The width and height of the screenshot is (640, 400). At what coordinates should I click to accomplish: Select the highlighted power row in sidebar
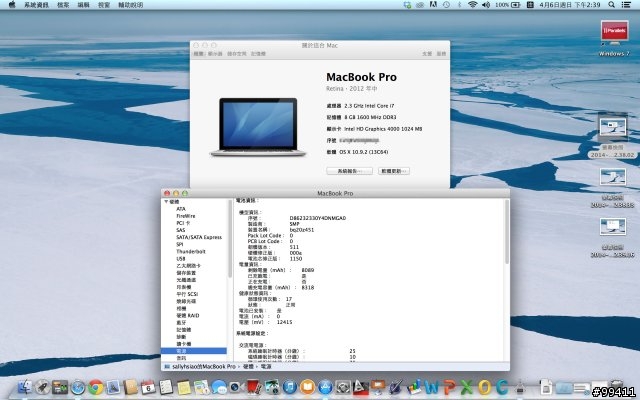[x=194, y=351]
